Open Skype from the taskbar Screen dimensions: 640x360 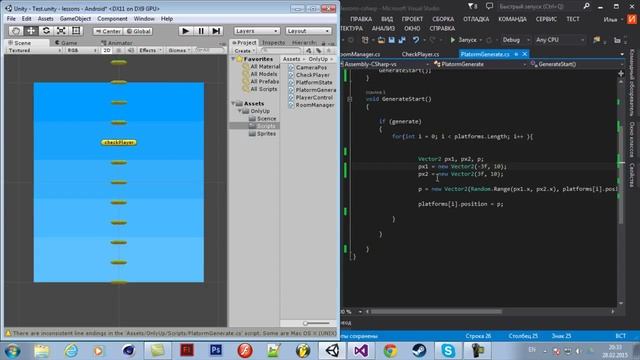coord(448,351)
